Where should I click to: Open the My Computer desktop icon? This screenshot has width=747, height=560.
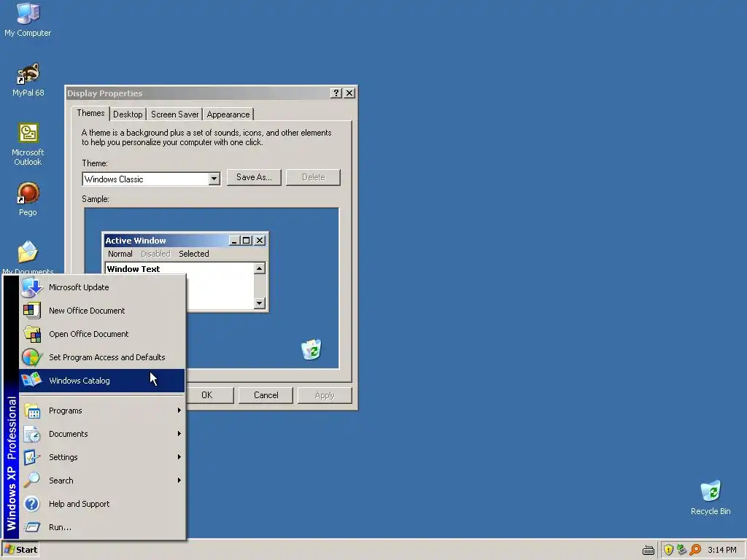coord(28,13)
